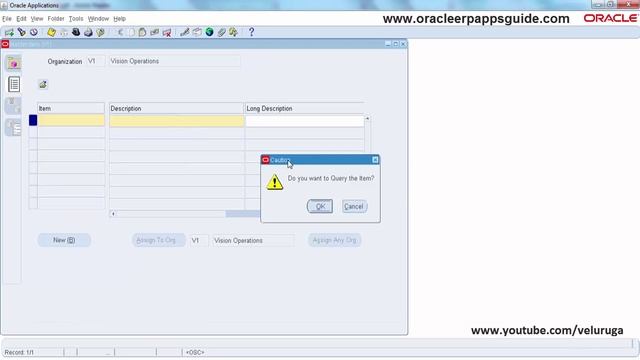Click the Record: 1/1 status text
640x360 pixels.
point(19,352)
